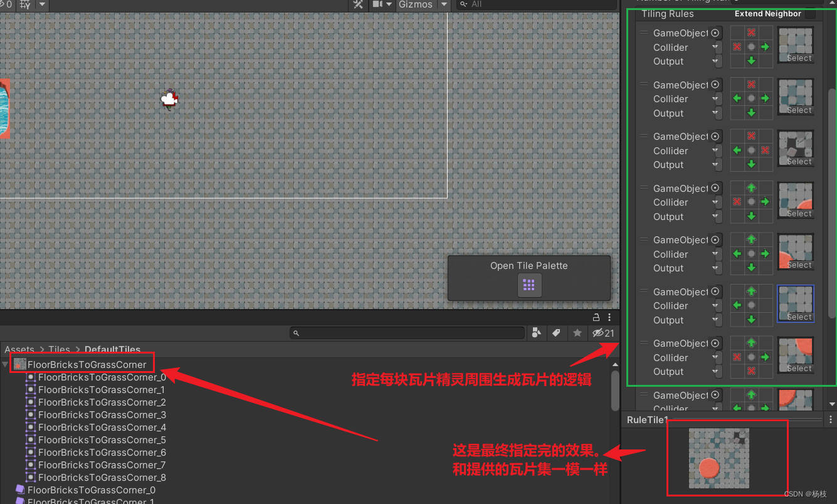Toggle right green arrow neighbor in first rule
The height and width of the screenshot is (504, 837).
click(x=765, y=47)
